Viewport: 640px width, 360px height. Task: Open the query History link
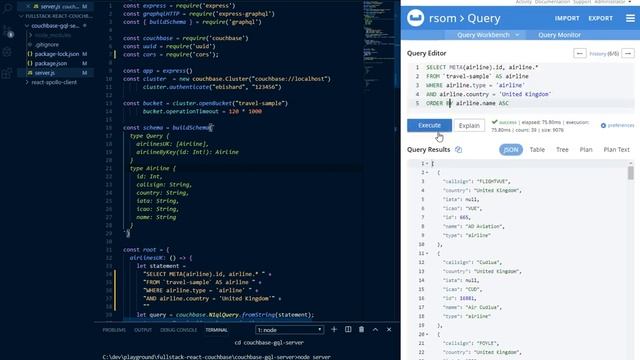(x=598, y=53)
